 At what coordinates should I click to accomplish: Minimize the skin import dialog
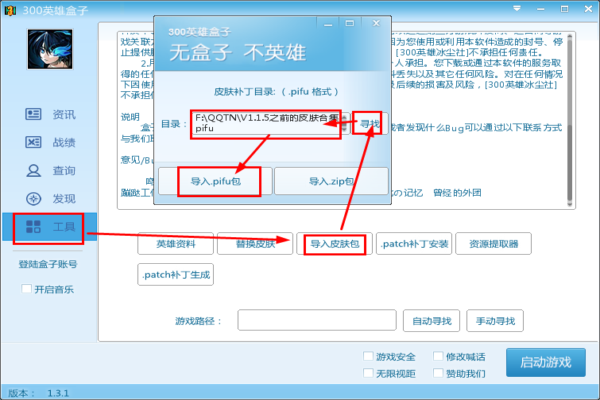click(x=328, y=24)
